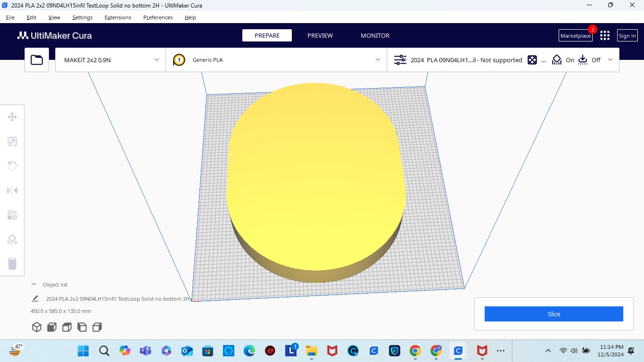Select the yellow model on build plate
Viewport: 644px width, 362px height.
tap(316, 179)
